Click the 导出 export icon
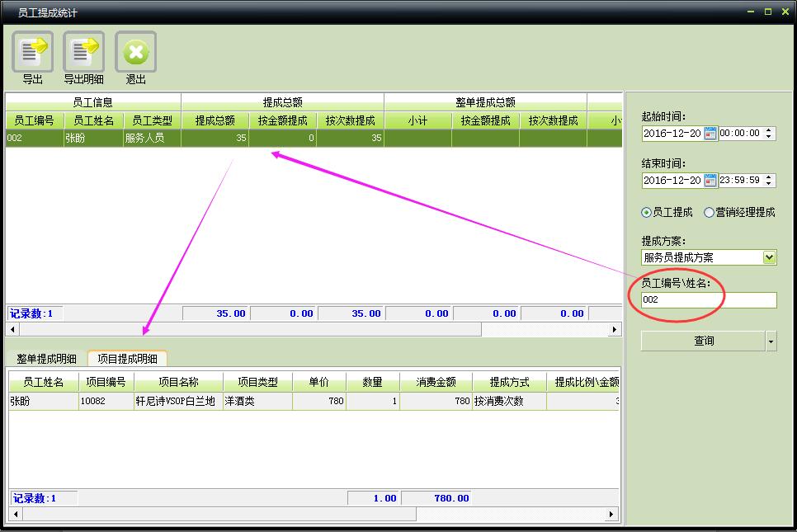This screenshot has width=797, height=532. (x=32, y=52)
